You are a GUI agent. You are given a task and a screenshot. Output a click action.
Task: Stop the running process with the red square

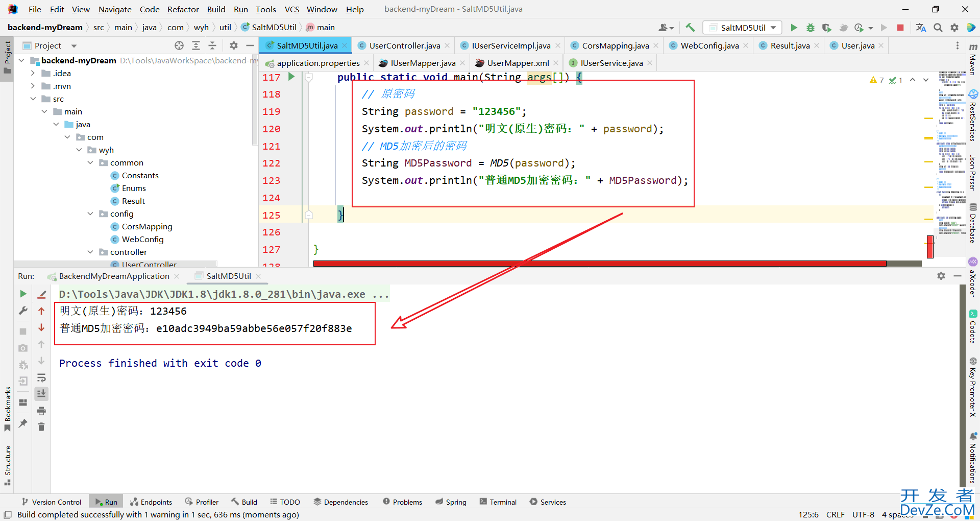tap(900, 28)
